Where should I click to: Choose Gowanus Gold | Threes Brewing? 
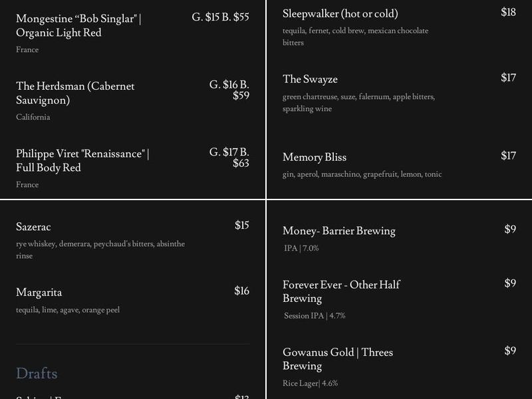[337, 359]
